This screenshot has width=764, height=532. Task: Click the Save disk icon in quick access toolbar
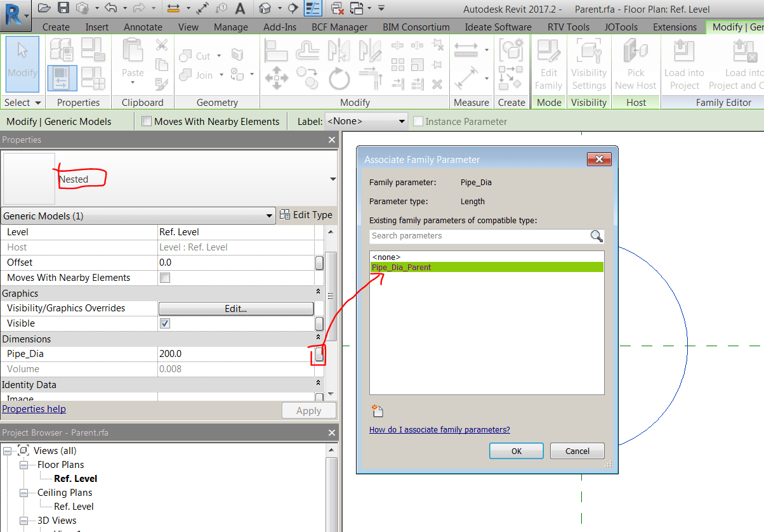(x=63, y=8)
